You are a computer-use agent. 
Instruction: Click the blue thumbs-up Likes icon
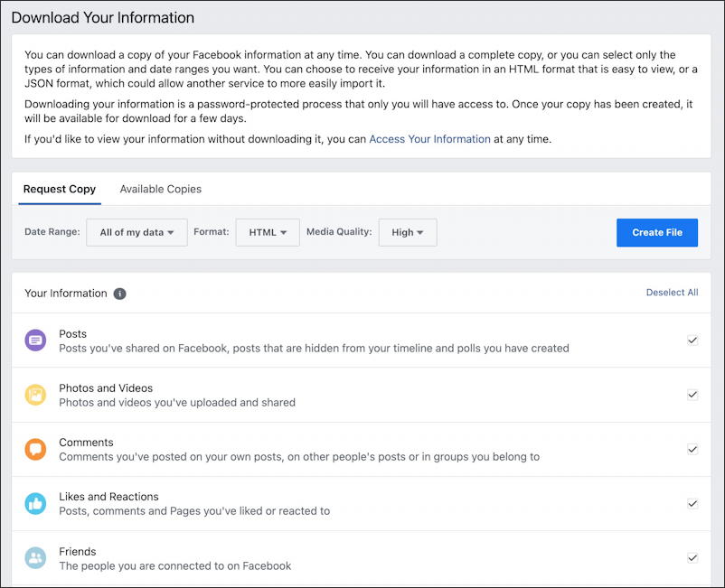click(x=35, y=503)
